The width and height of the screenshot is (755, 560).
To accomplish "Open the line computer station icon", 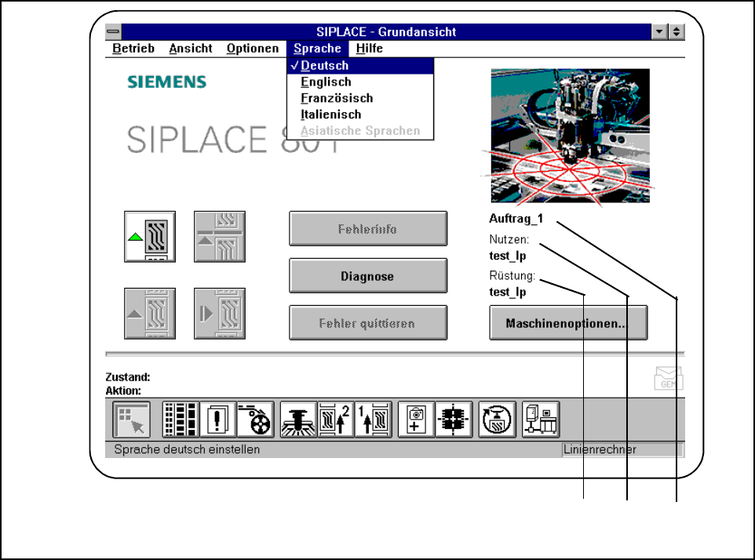I will [x=541, y=420].
